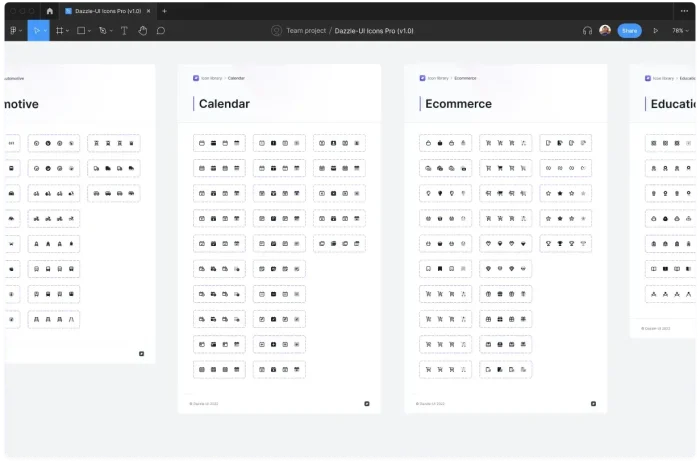Select the trophy icon set in Ecommerce
Screen dimensions: 700x463
(566, 244)
